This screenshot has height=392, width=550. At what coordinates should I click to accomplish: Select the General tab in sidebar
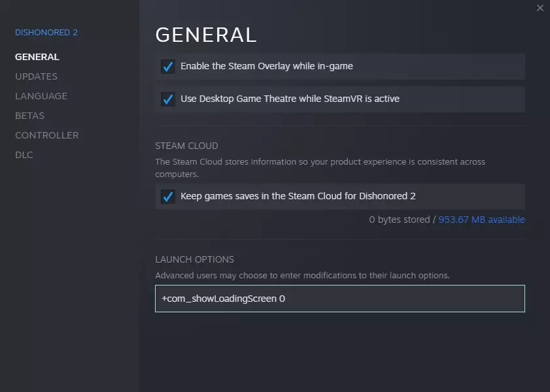[x=37, y=57]
